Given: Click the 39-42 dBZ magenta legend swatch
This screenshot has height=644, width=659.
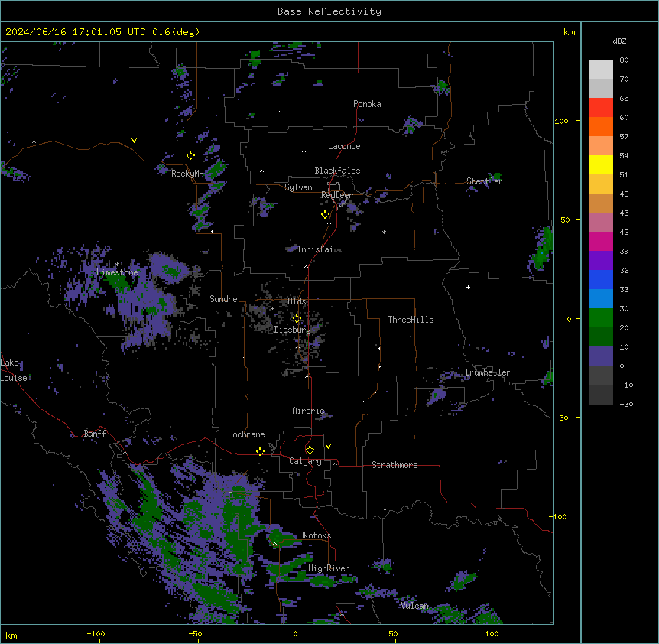Looking at the screenshot, I should click(x=601, y=241).
